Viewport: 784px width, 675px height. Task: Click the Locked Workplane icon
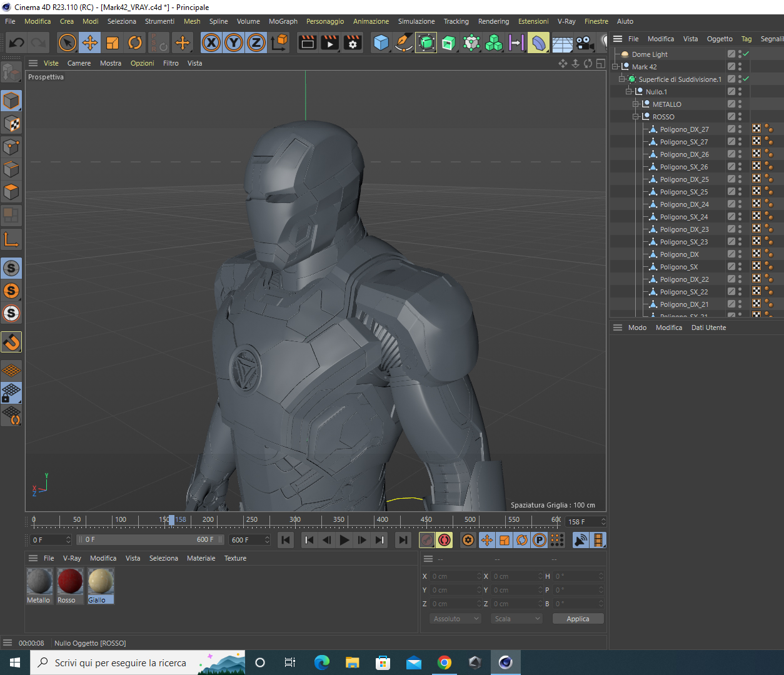11,393
